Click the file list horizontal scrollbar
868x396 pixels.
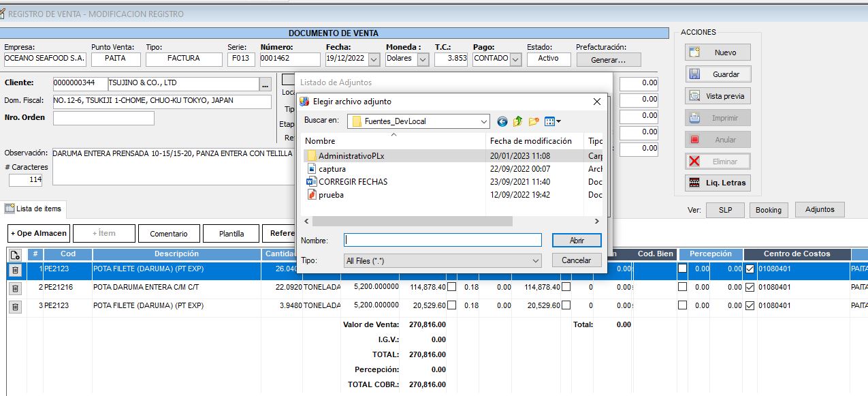tap(412, 222)
